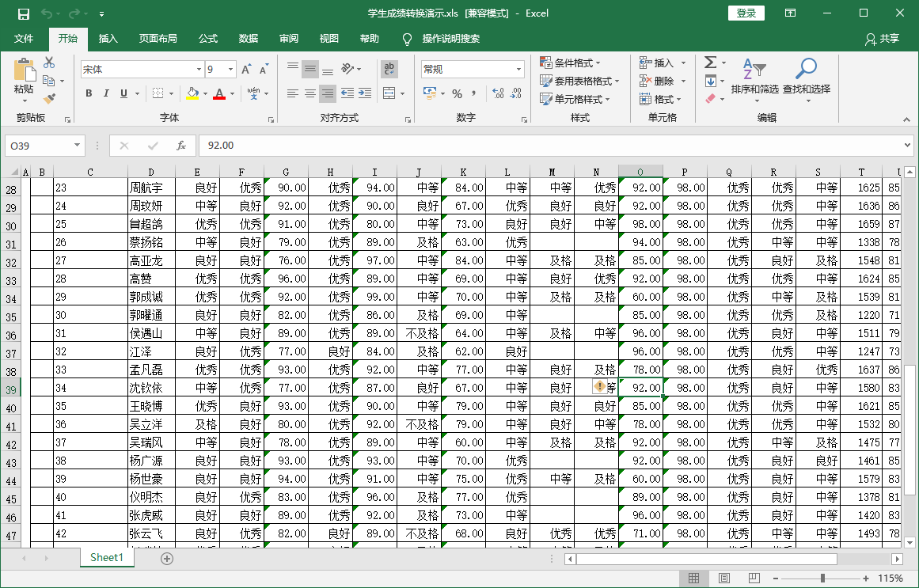Apply the red font color
This screenshot has height=588, width=919.
[219, 93]
